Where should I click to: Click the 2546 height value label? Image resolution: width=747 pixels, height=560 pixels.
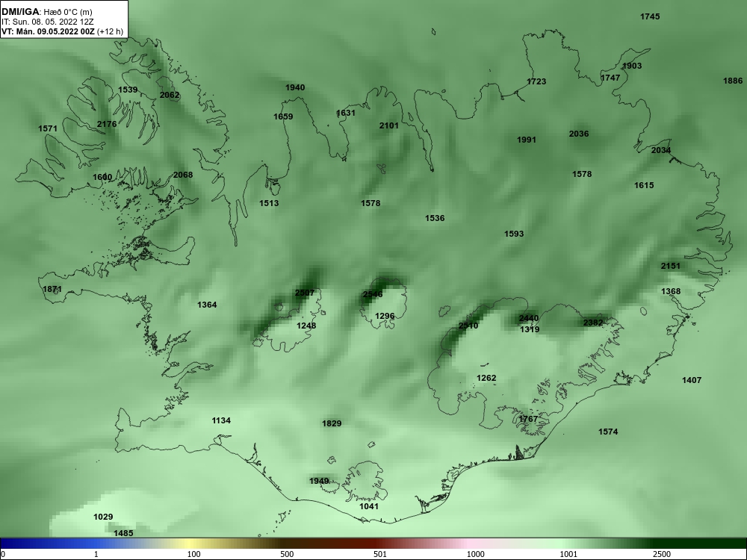coord(373,294)
